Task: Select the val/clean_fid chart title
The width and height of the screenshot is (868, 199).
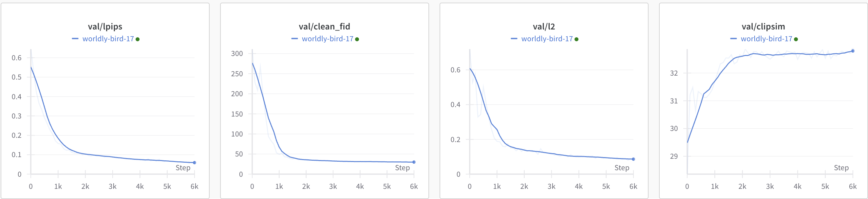Action: pyautogui.click(x=325, y=27)
